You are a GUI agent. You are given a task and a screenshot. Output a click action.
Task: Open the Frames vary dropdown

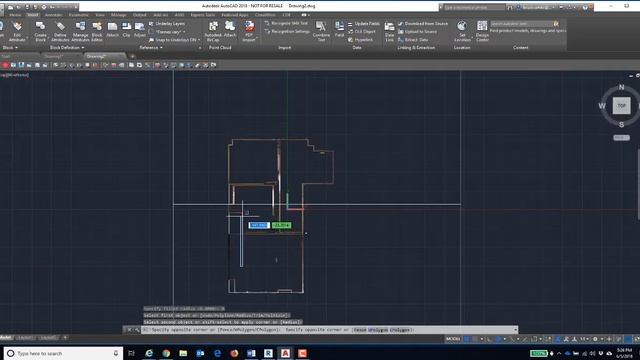click(x=167, y=31)
